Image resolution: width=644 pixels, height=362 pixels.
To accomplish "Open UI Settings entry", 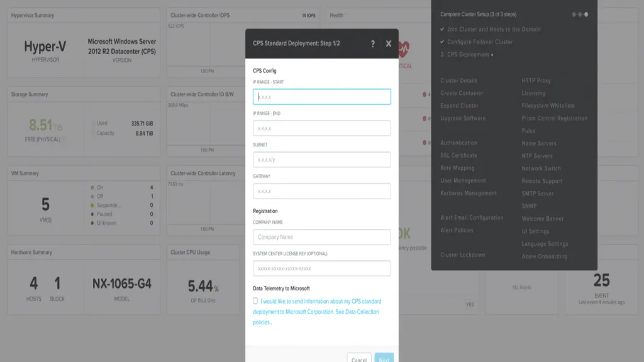I will [x=535, y=231].
